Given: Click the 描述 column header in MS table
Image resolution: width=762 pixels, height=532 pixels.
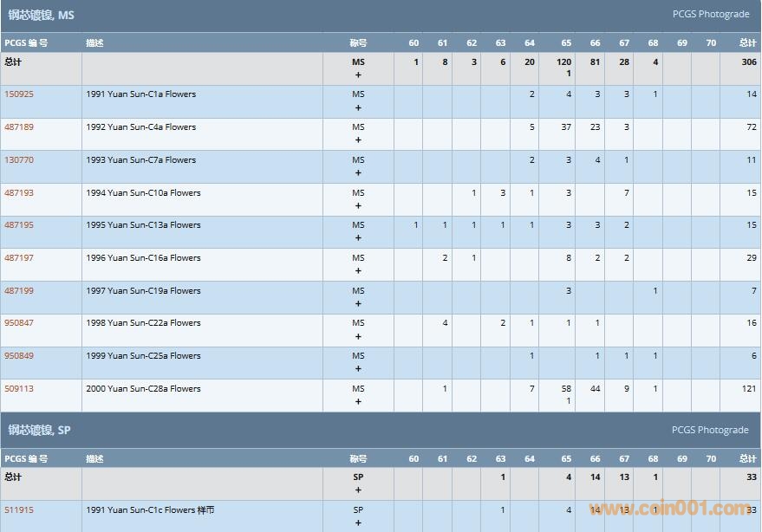Looking at the screenshot, I should click(94, 43).
